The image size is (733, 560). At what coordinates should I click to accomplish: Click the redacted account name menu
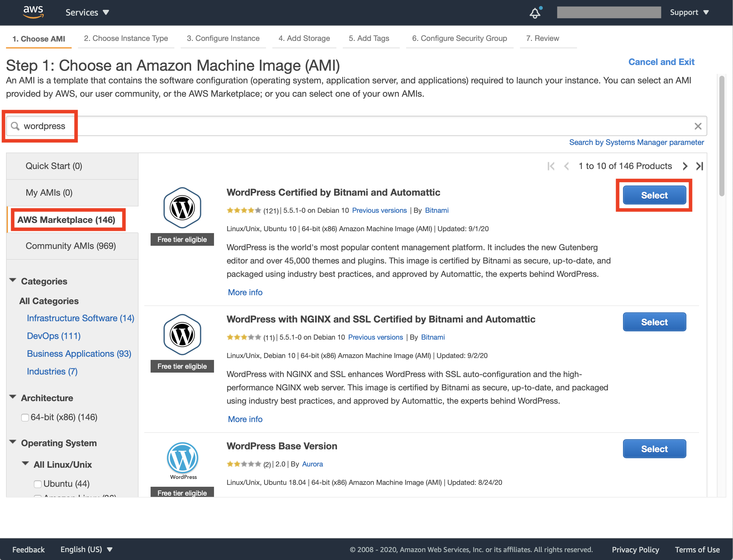609,12
